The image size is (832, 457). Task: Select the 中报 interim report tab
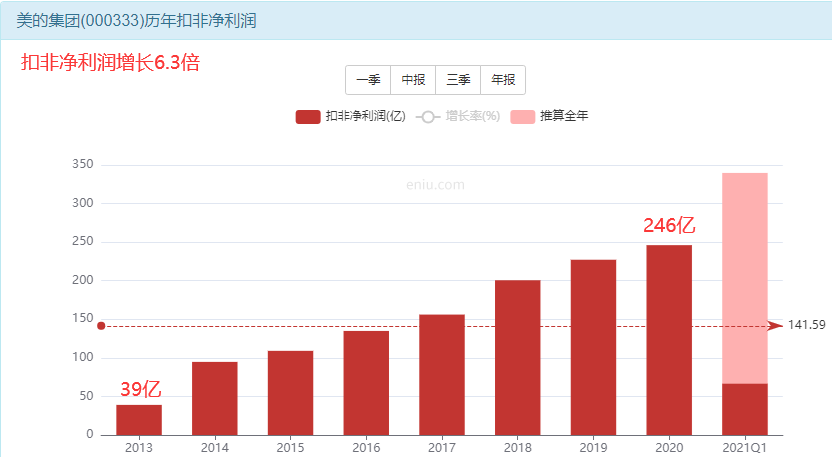pyautogui.click(x=413, y=80)
